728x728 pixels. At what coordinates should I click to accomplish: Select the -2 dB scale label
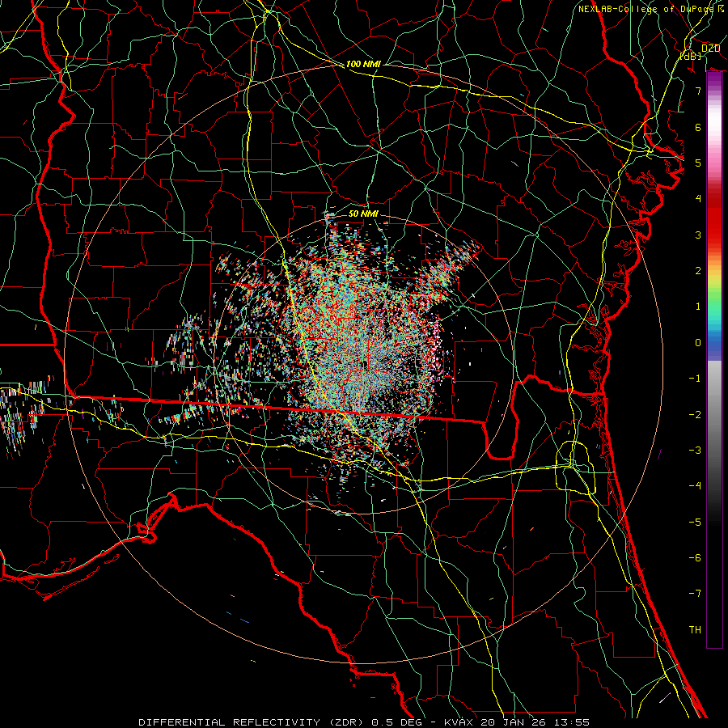pos(695,414)
